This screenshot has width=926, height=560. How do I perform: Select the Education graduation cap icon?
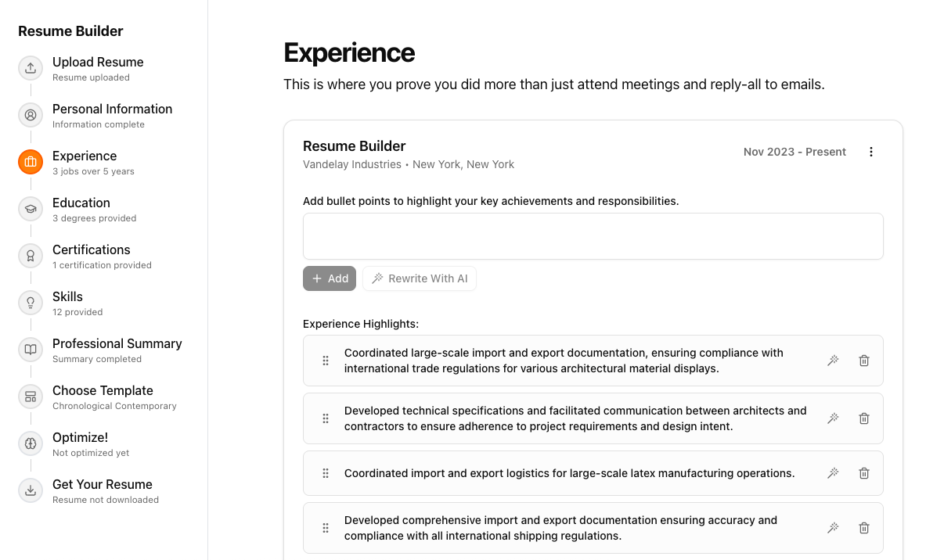30,209
